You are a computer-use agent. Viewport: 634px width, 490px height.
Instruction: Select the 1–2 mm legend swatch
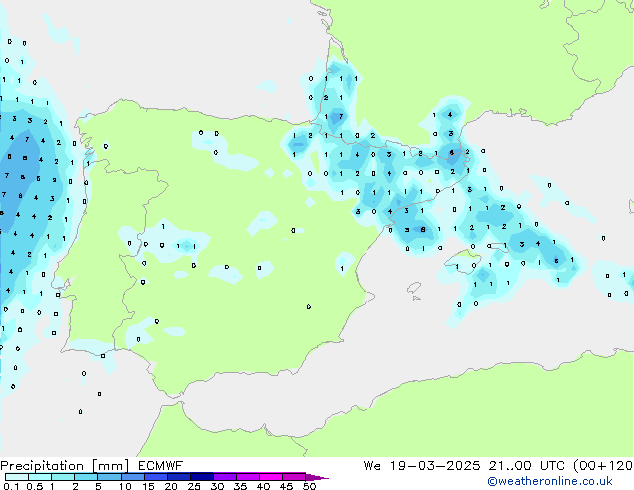click(63, 477)
